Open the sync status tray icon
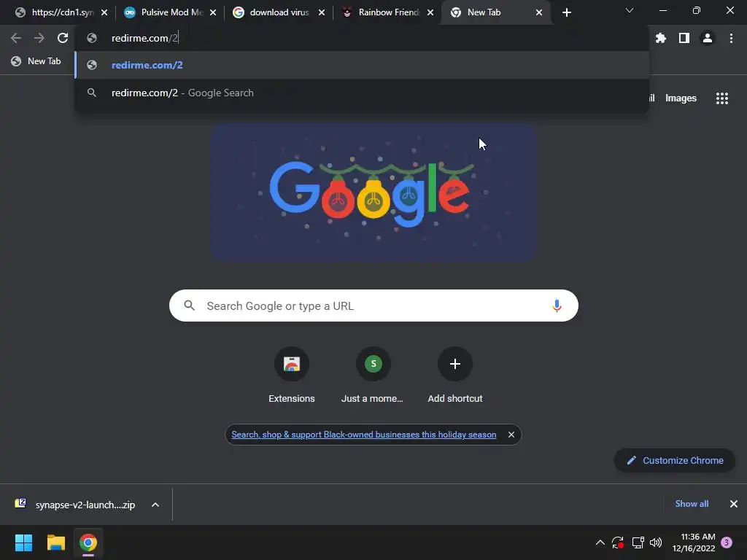Viewport: 747px width, 560px height. 618,542
